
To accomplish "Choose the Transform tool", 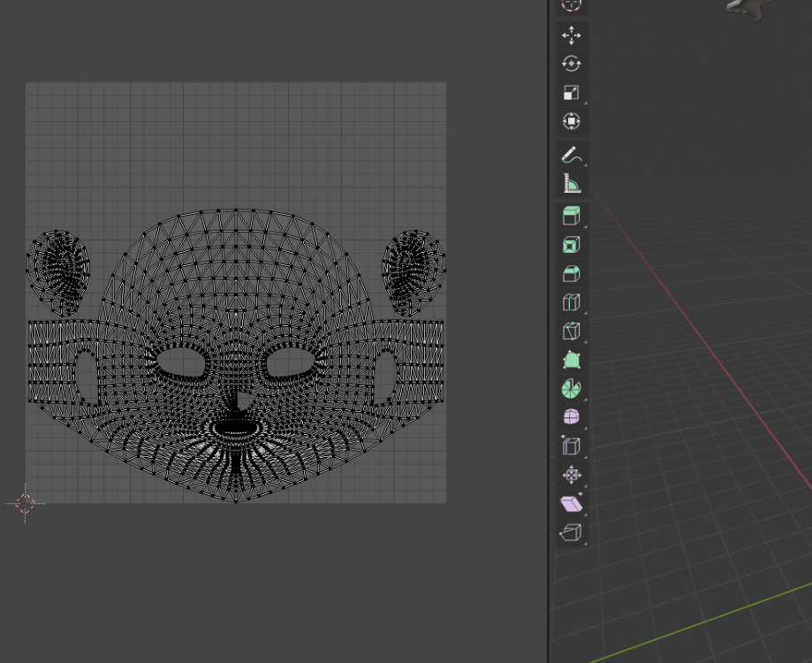I will [572, 121].
